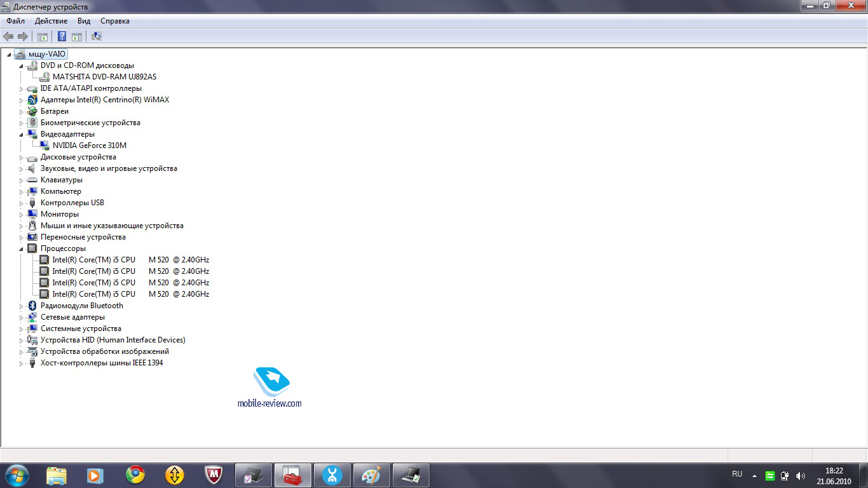Open Windows Explorer from the taskbar
The image size is (868, 488).
(x=56, y=475)
